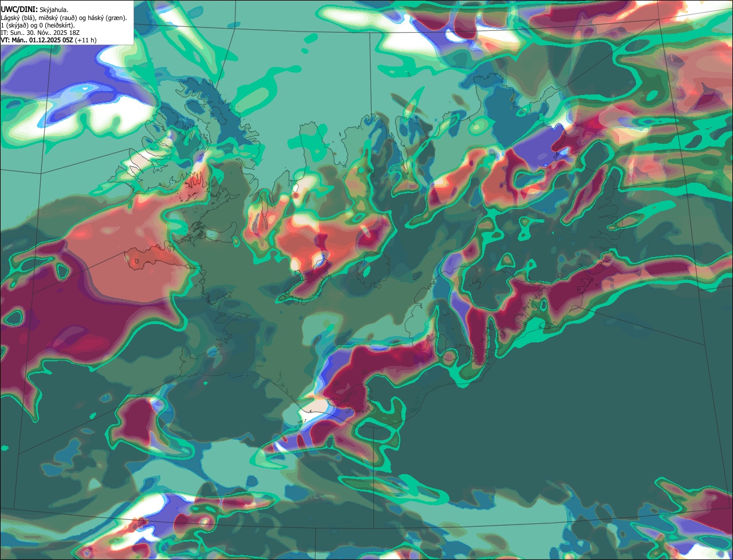Click the "1 (skýjað) og 0 (heiðskírt)." line
This screenshot has height=560, width=733.
click(x=38, y=25)
